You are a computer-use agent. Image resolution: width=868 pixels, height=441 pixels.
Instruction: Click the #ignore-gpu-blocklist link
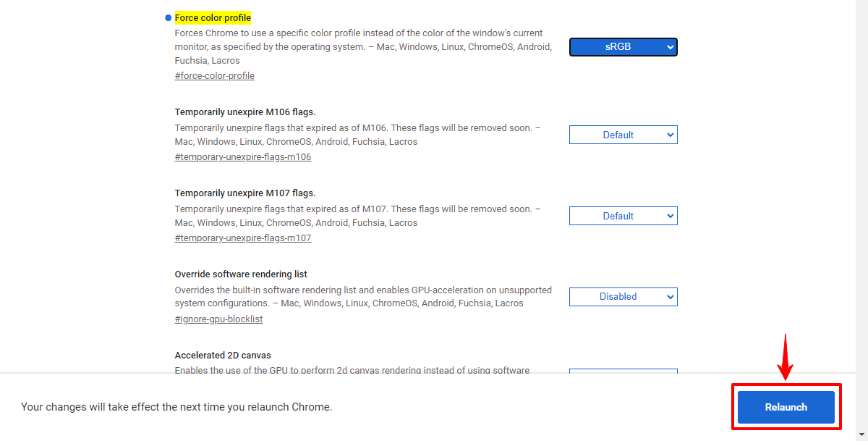(218, 319)
